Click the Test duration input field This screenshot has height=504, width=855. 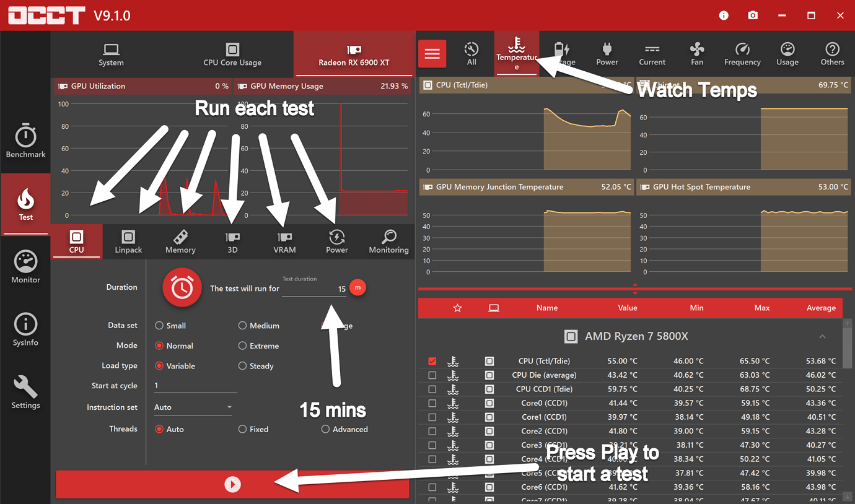[x=314, y=289]
